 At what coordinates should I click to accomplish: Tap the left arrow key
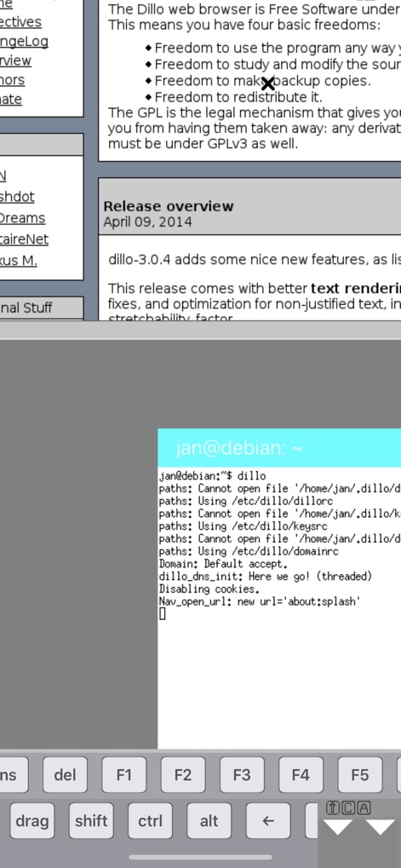click(x=268, y=820)
